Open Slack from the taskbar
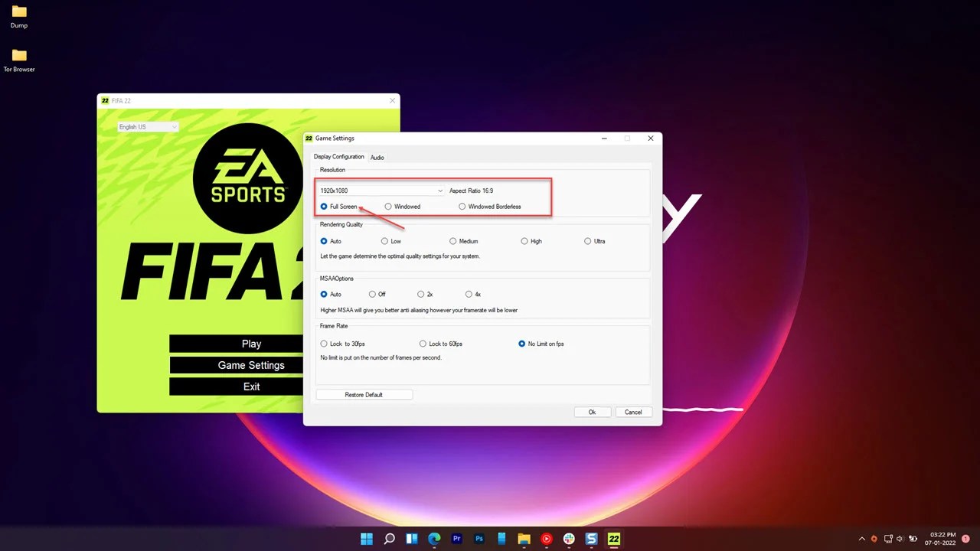 coord(569,539)
